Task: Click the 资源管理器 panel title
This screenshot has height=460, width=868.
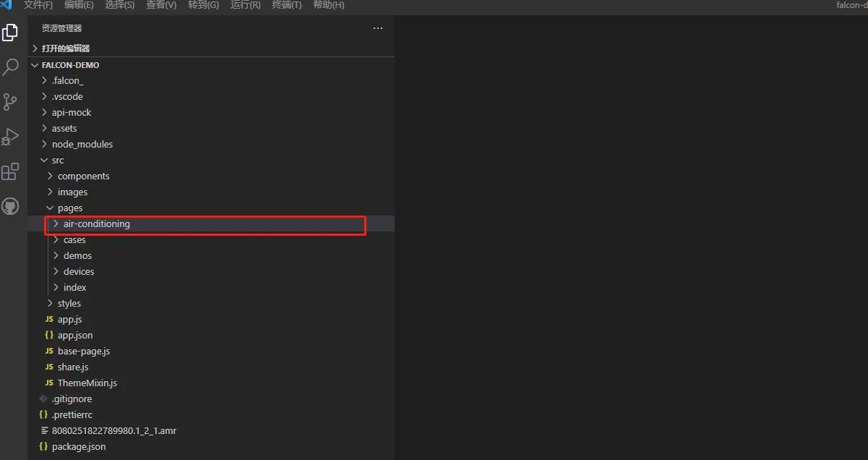Action: [x=62, y=28]
